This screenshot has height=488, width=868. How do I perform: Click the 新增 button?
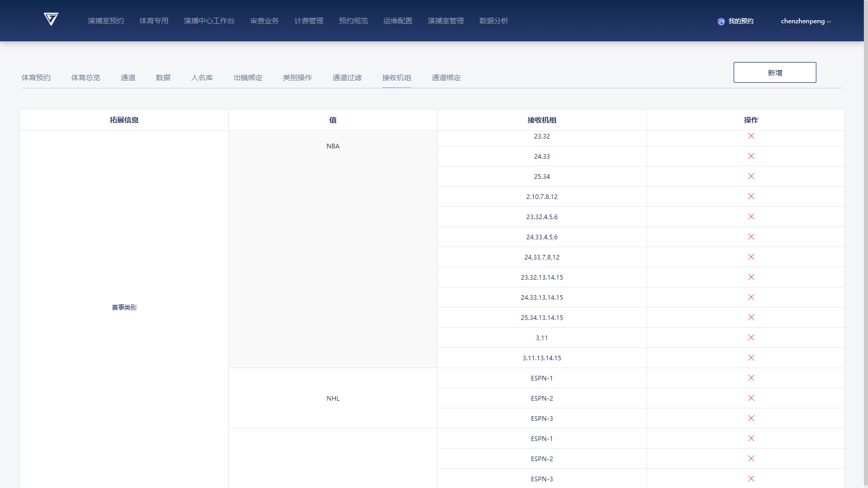tap(774, 72)
